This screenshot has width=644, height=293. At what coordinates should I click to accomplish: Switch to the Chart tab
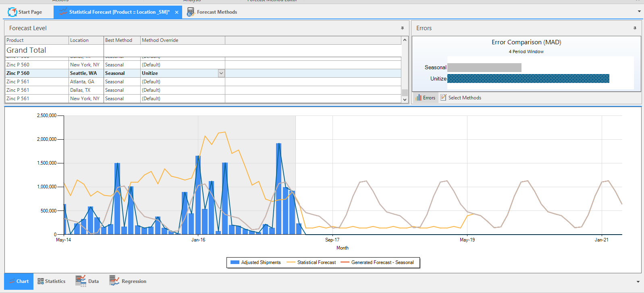coord(19,281)
